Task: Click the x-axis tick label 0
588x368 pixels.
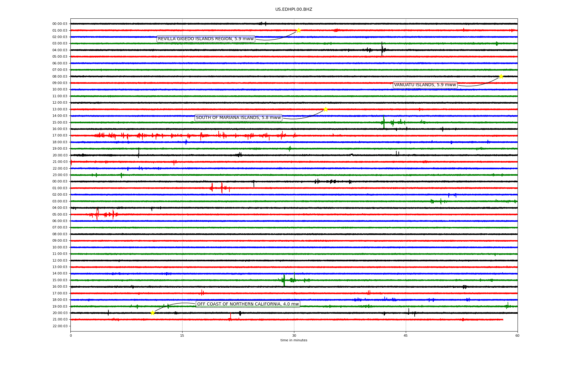Action: click(x=70, y=336)
